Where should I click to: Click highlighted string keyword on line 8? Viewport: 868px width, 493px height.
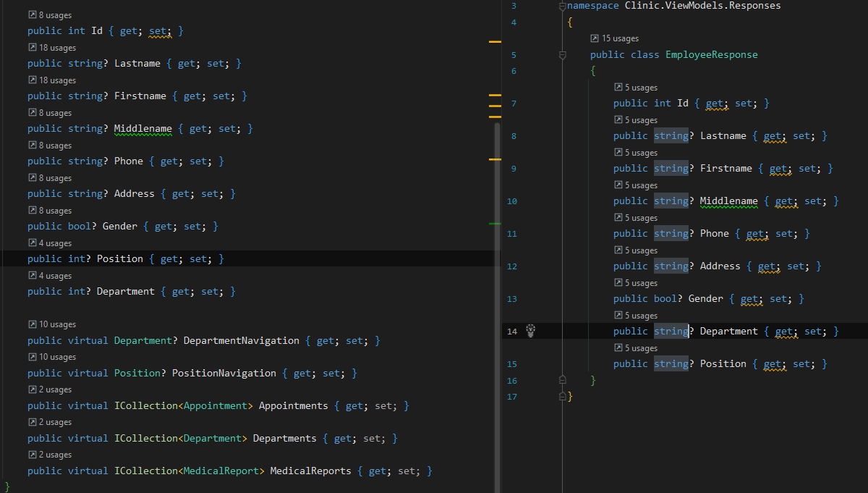(671, 135)
